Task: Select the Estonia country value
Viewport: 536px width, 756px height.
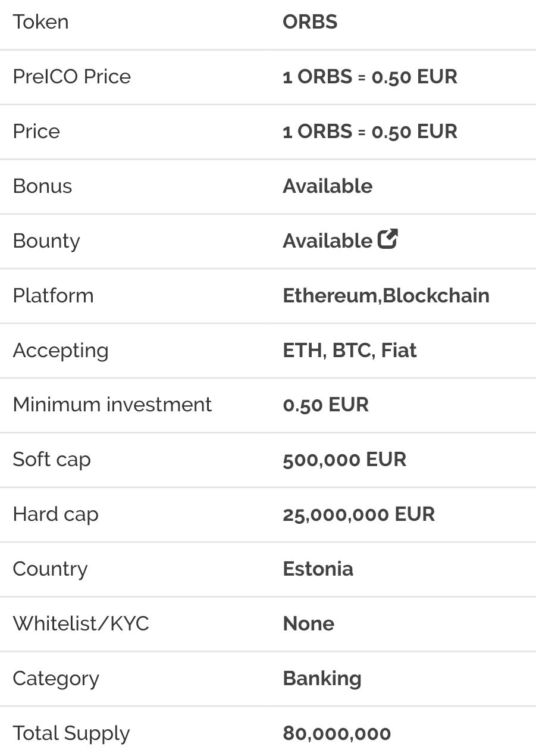Action: coord(318,569)
